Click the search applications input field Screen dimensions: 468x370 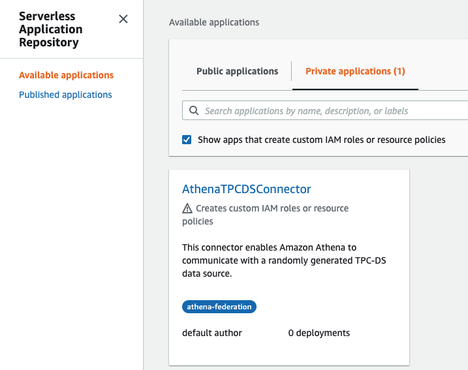coord(325,111)
